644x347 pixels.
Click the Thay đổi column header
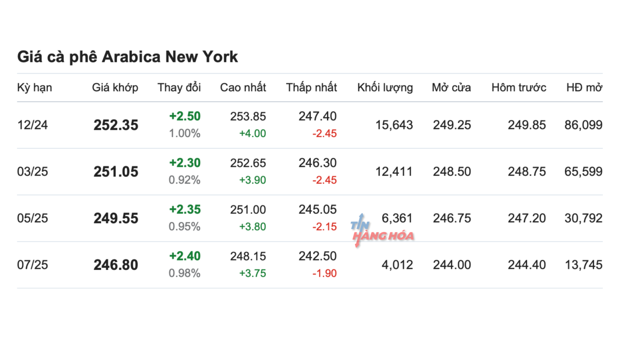pos(179,88)
